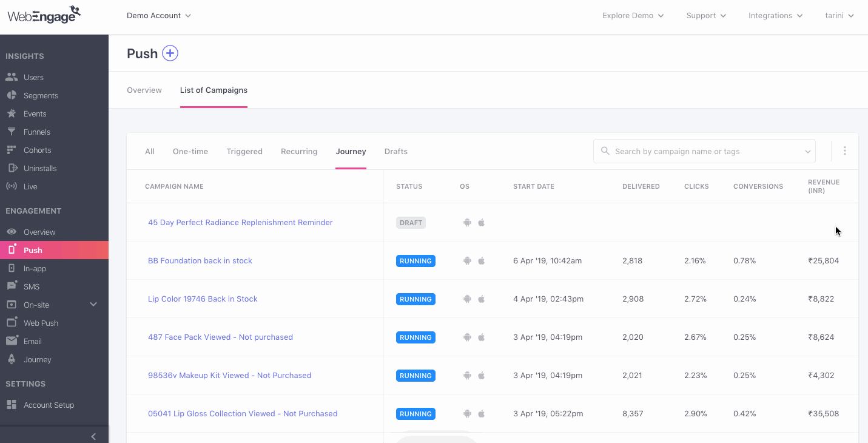Open Web Push campaigns

pos(41,323)
